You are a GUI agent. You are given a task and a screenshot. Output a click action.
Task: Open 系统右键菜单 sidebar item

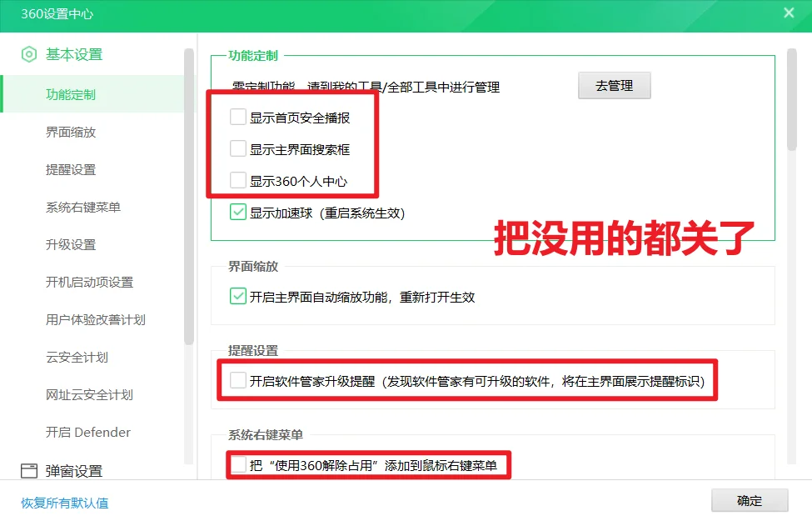[x=83, y=208]
